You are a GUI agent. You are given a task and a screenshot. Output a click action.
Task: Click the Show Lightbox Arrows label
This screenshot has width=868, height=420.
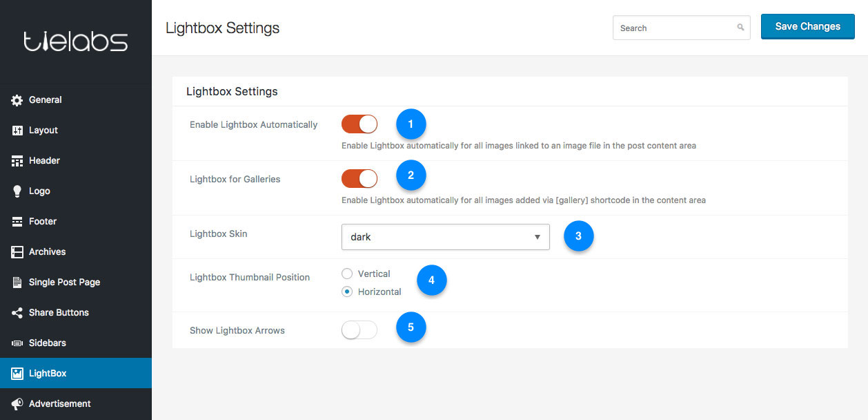237,331
